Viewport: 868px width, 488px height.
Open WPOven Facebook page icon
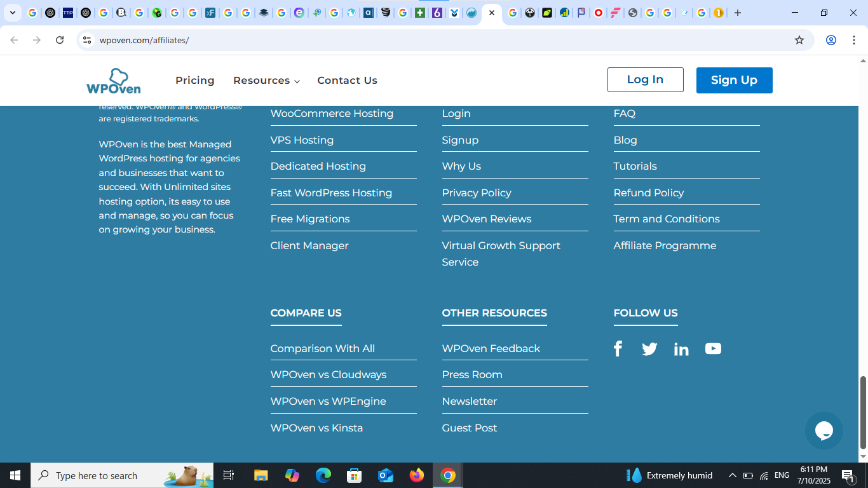click(618, 349)
